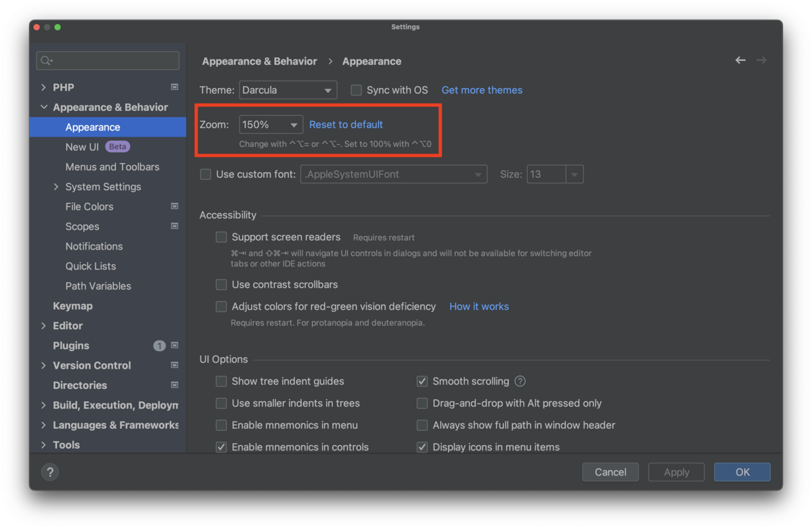Uncheck Smooth scrolling
Image resolution: width=812 pixels, height=529 pixels.
422,381
